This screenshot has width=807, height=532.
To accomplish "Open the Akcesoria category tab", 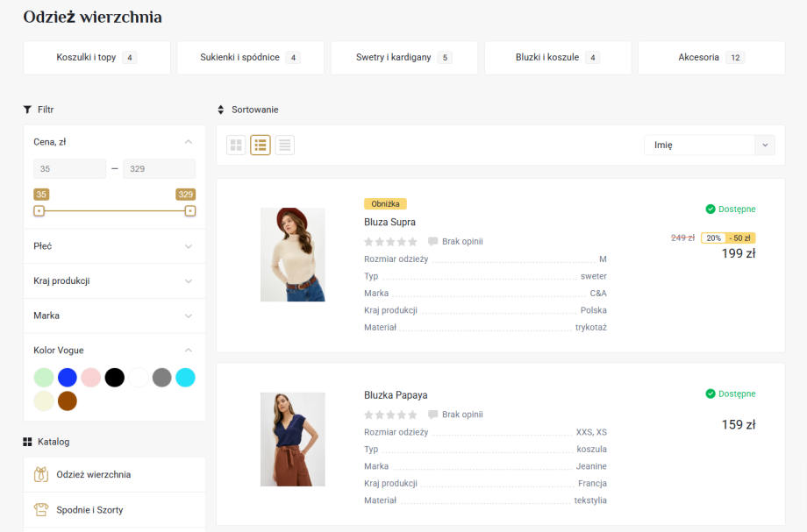I will tap(711, 58).
